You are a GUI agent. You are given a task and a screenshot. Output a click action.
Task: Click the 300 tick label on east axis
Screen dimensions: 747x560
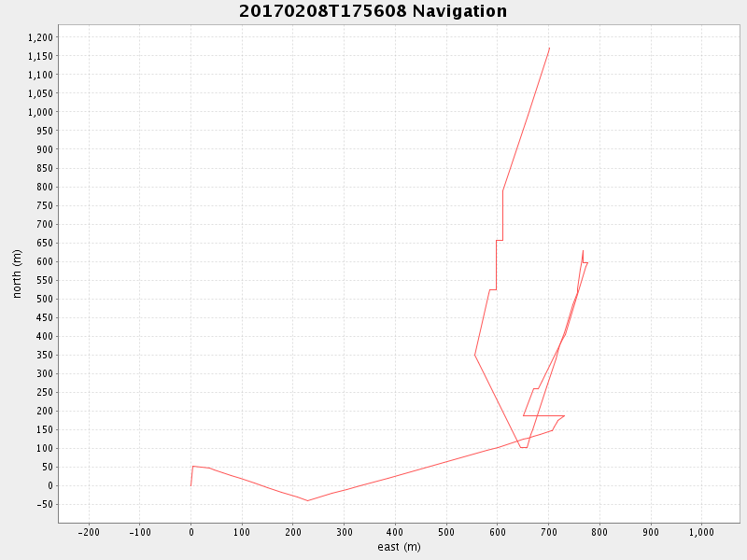pos(344,532)
